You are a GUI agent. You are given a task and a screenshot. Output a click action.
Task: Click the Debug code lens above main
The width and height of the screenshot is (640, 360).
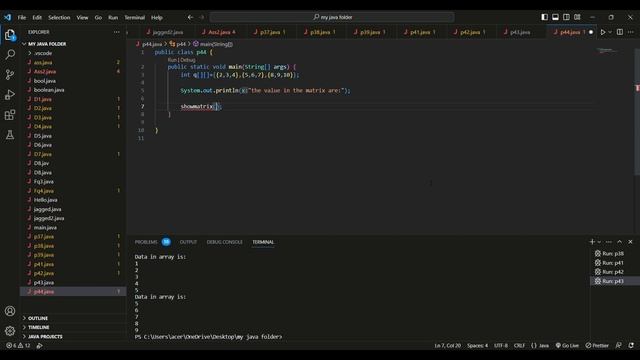[x=188, y=60]
